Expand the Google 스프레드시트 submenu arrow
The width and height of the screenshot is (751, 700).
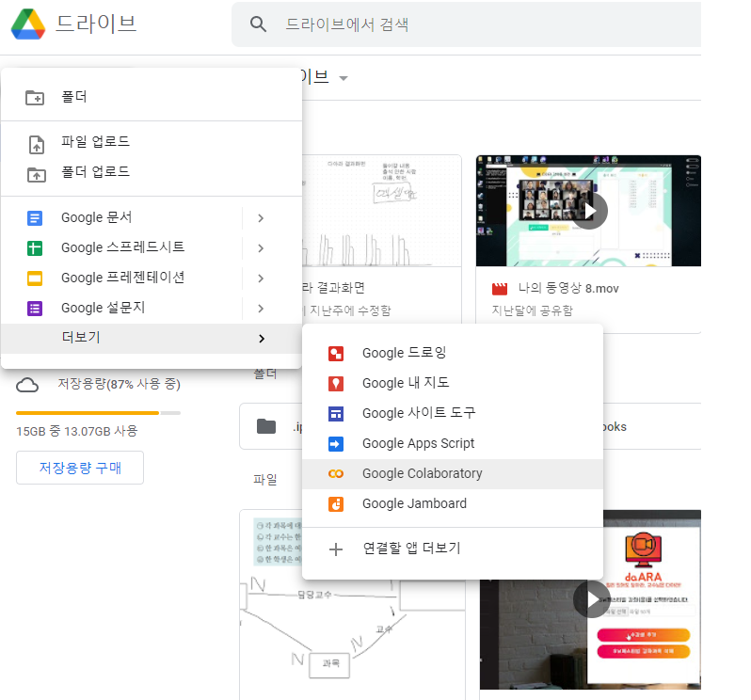(x=261, y=248)
